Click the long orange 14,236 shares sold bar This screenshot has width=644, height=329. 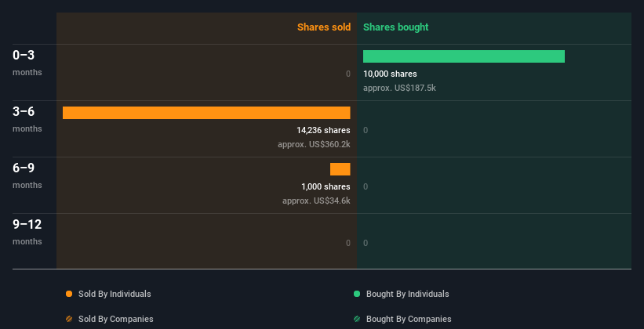coord(206,113)
